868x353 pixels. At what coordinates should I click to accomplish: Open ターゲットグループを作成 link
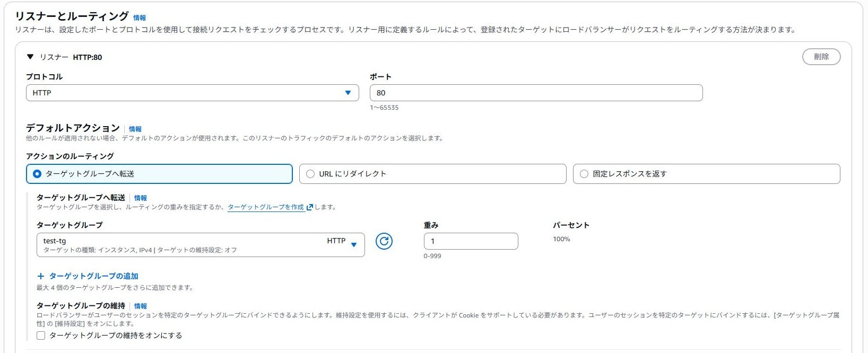pyautogui.click(x=266, y=207)
